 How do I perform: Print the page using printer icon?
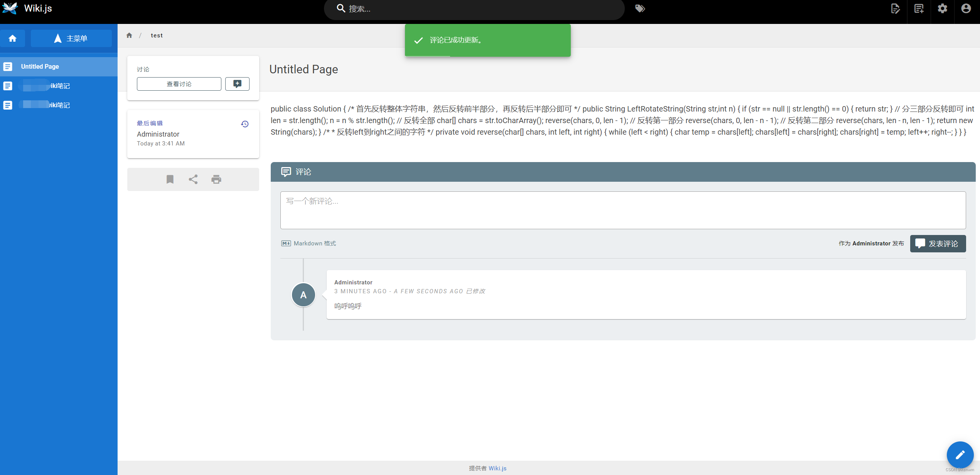click(x=216, y=179)
